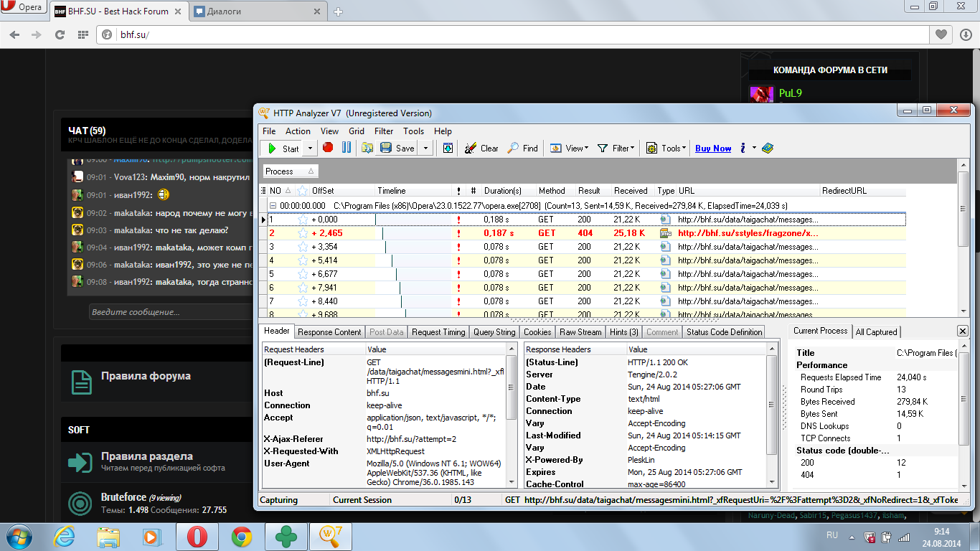Viewport: 980px width, 551px height.
Task: Toggle auto-scroll with the down arrow icon
Action: tap(448, 148)
